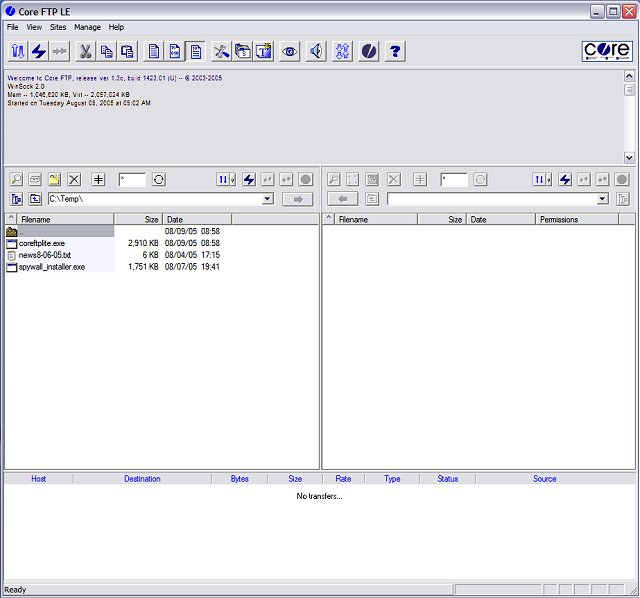Expand the local path C:\Temp\ dropdown

coord(267,199)
